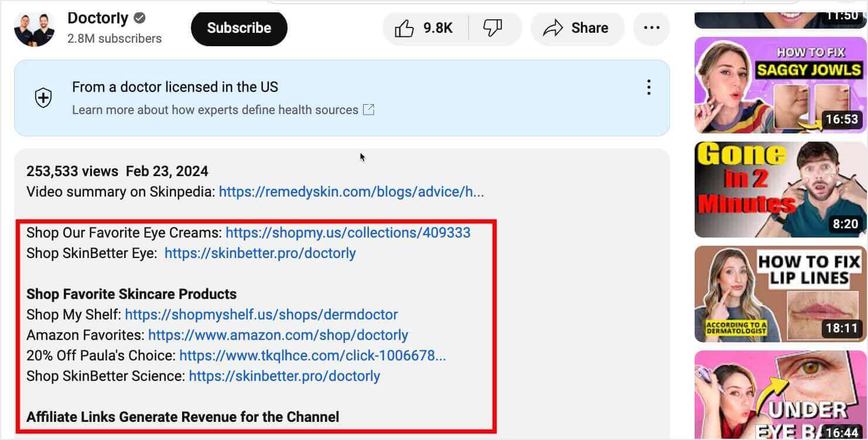Open external link icon beside health sources

[x=368, y=109]
